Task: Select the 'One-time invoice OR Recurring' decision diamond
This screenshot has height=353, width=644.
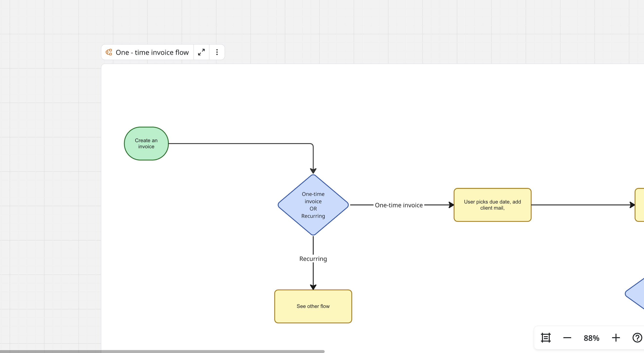Action: click(313, 205)
